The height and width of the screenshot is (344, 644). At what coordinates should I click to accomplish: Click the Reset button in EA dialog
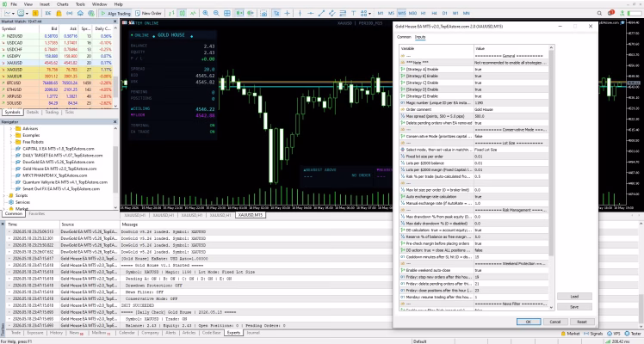[581, 322]
